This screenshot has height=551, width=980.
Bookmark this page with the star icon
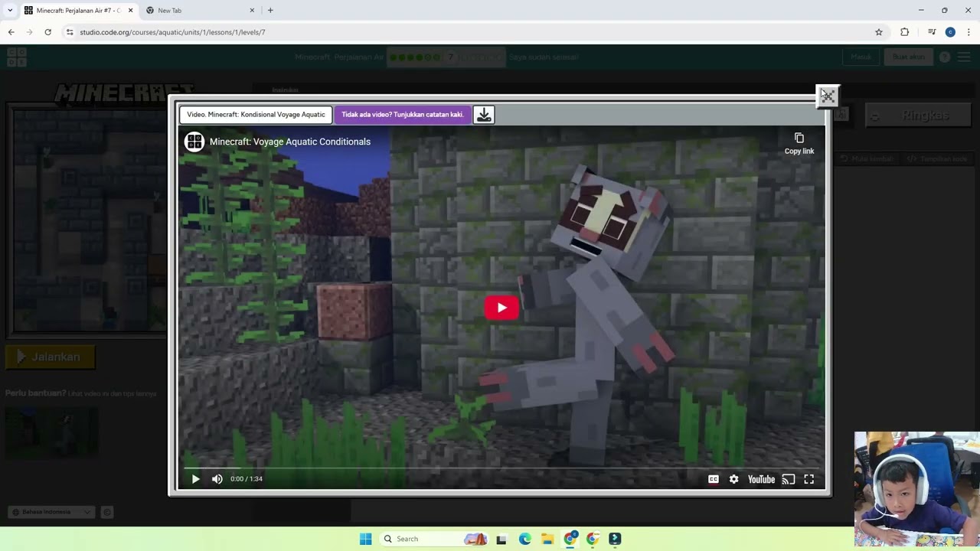click(879, 32)
